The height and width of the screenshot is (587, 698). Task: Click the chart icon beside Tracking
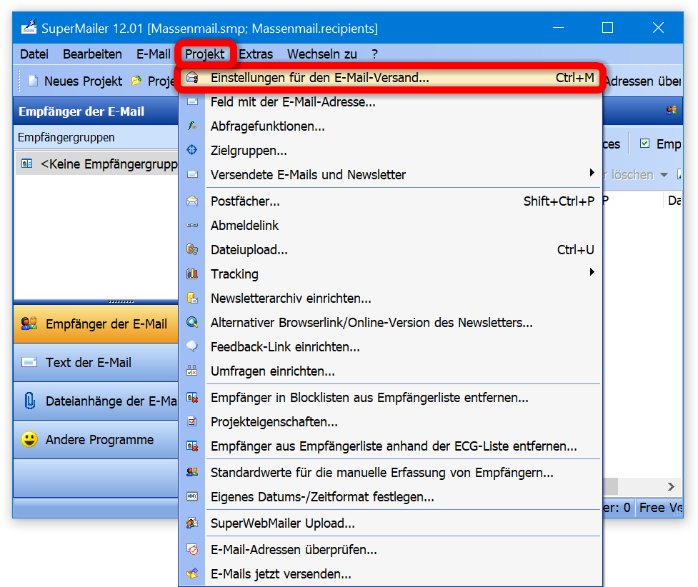[x=192, y=274]
